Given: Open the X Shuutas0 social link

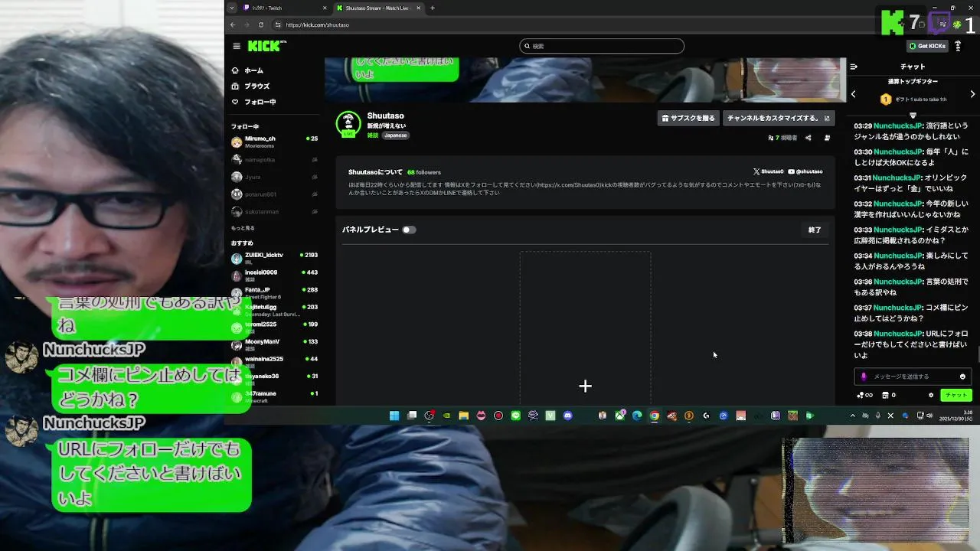Looking at the screenshot, I should (x=768, y=171).
